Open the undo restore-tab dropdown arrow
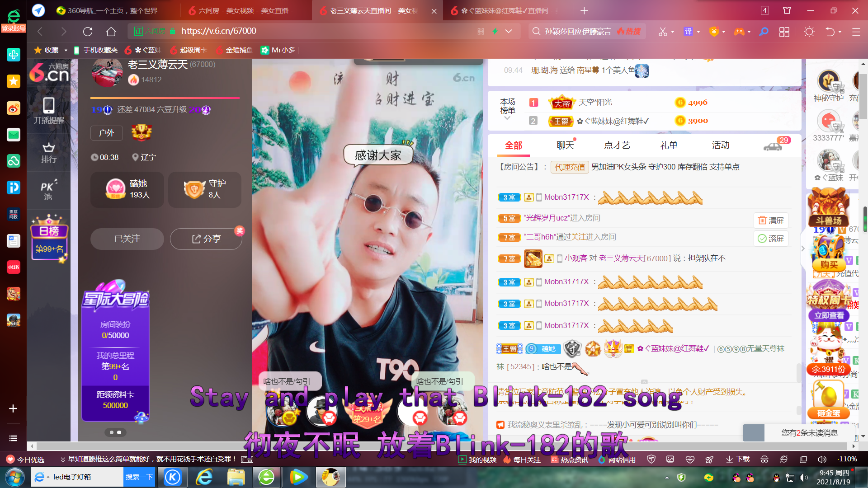Screen dimensions: 868x488 pyautogui.click(x=840, y=32)
